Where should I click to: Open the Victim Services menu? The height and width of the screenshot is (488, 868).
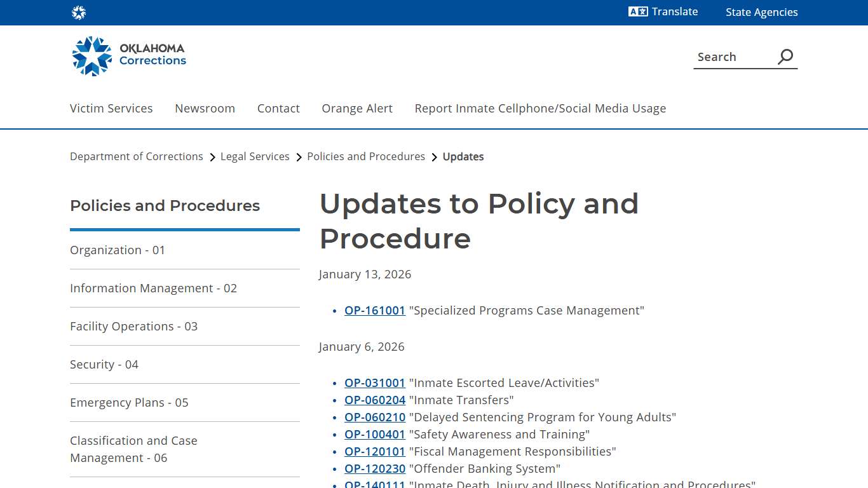click(111, 108)
